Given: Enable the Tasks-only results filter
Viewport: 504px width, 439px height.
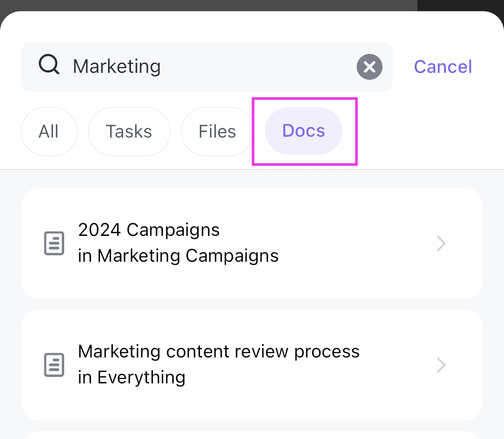Looking at the screenshot, I should pos(129,131).
